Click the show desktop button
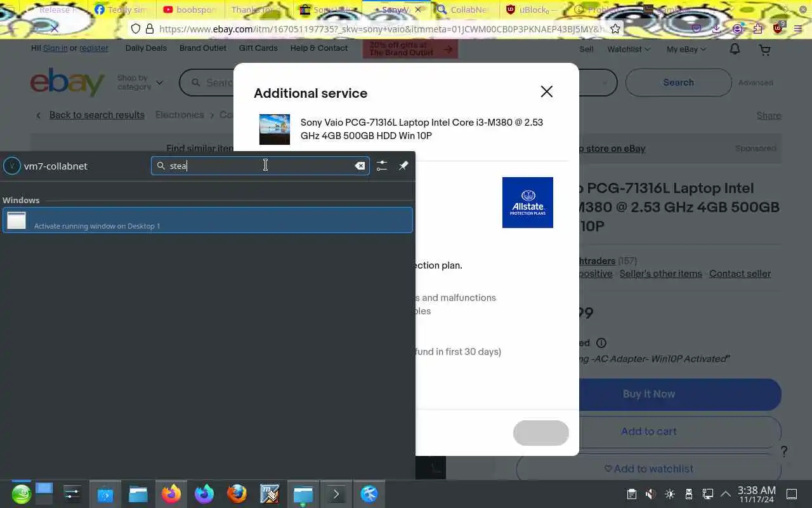This screenshot has height=508, width=812. (792, 494)
